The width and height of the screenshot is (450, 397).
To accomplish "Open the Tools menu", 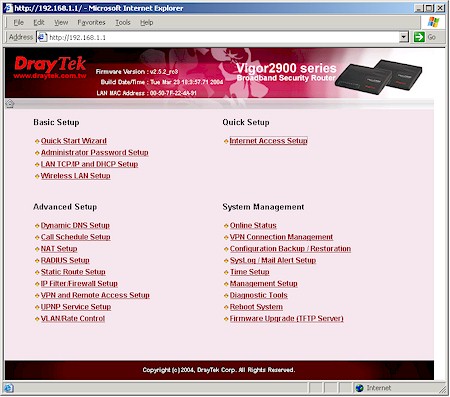I will pos(123,22).
